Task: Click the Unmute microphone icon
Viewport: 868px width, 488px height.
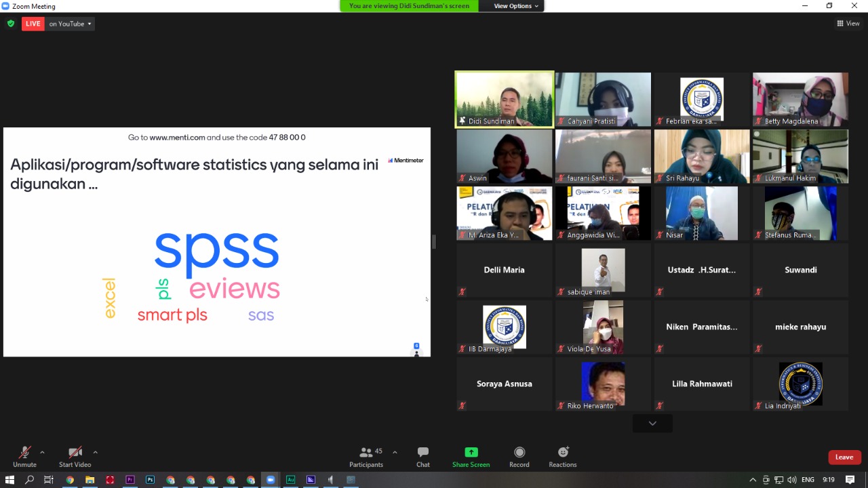Action: [x=24, y=453]
